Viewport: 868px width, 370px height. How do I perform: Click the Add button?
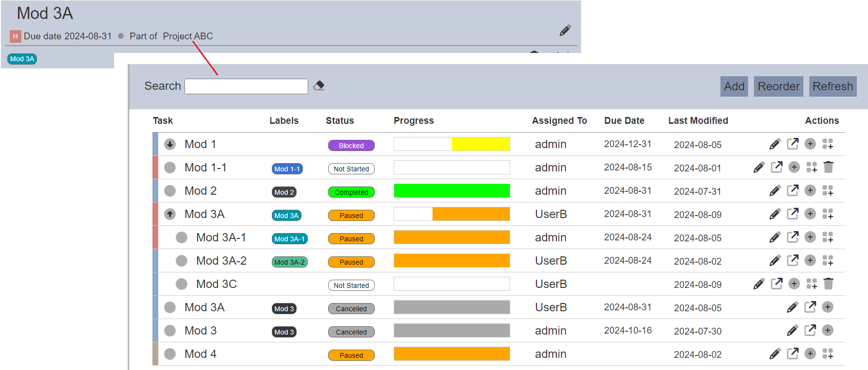coord(734,86)
